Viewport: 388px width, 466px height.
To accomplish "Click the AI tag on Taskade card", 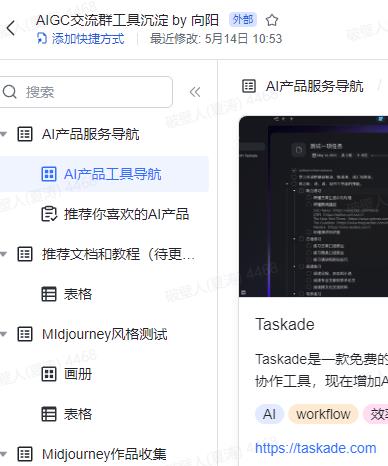I will 269,414.
